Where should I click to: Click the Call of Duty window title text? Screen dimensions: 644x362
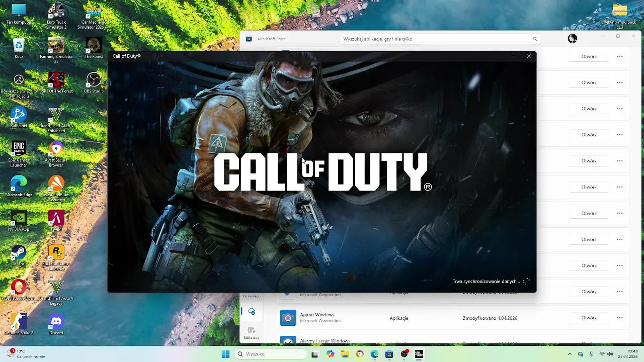(x=126, y=56)
